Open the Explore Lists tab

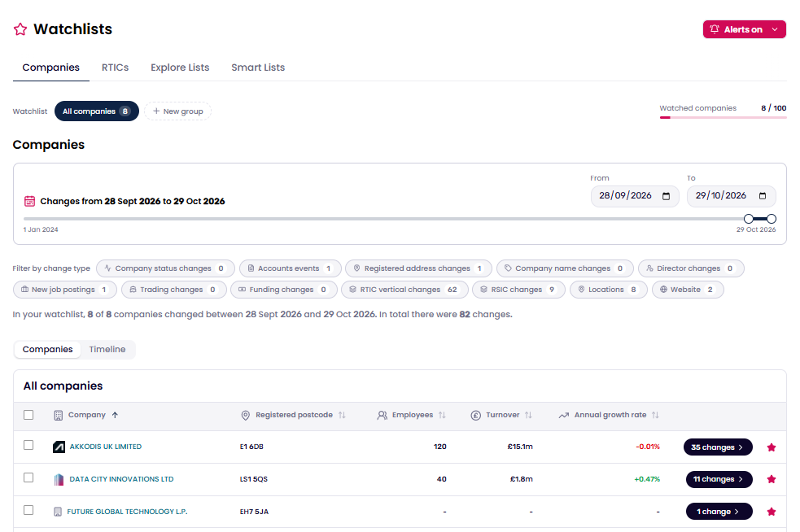pos(180,68)
